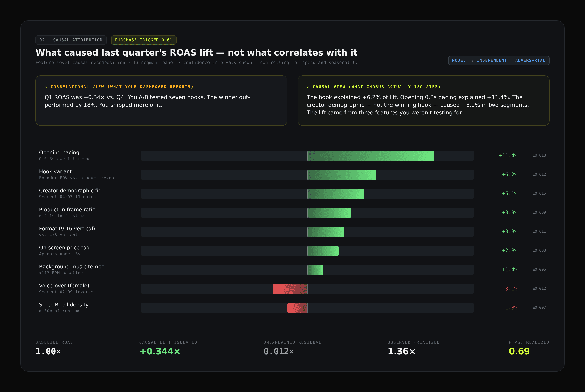Click the On-screen price tag label
Viewport: 585px width, 392px height.
pyautogui.click(x=64, y=248)
